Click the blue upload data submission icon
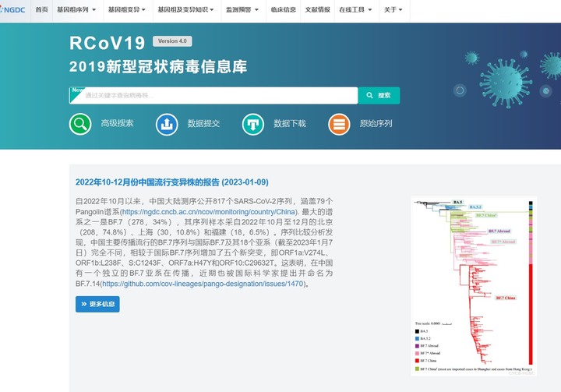 tap(167, 124)
